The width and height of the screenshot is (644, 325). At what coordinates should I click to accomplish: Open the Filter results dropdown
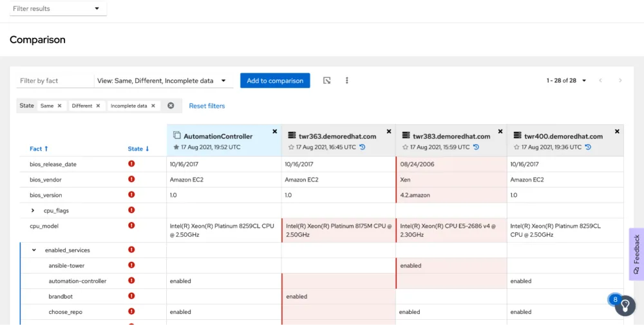56,8
